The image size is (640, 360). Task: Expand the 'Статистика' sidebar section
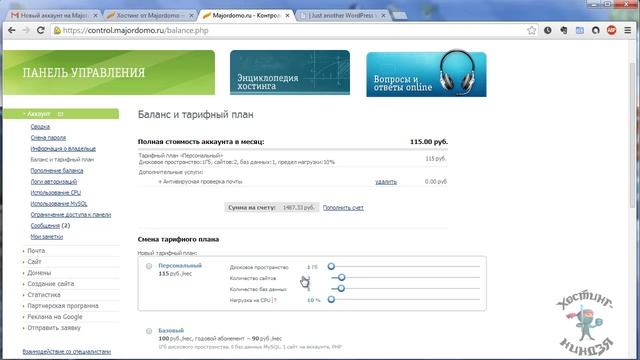point(44,295)
